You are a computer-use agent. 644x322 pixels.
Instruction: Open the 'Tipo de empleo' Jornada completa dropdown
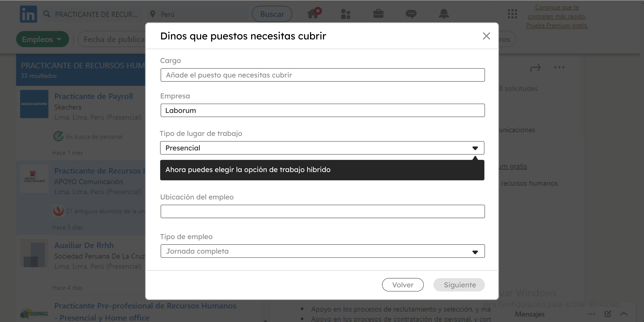(x=323, y=251)
